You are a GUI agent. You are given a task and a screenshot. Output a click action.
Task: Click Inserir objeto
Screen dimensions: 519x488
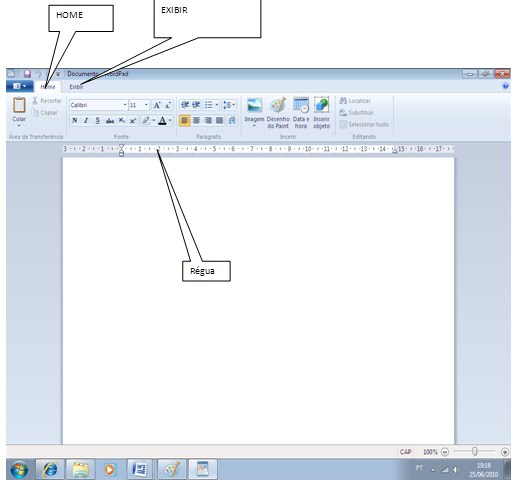(321, 113)
